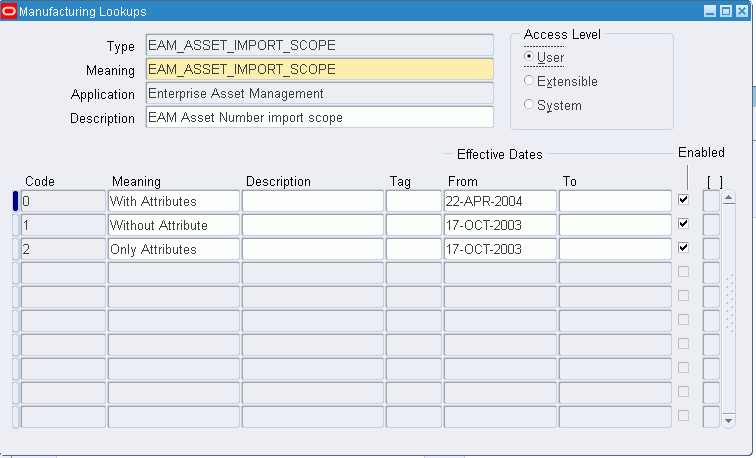Uncheck Enabled for Without Attribute row
The height and width of the screenshot is (458, 756).
(683, 224)
